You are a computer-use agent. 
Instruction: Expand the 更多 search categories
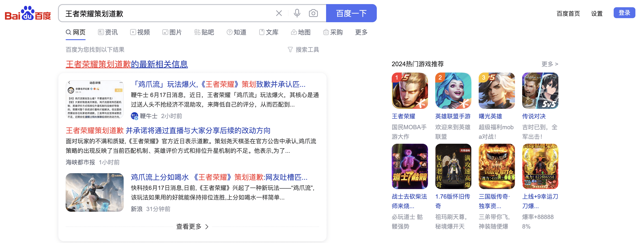pos(361,32)
